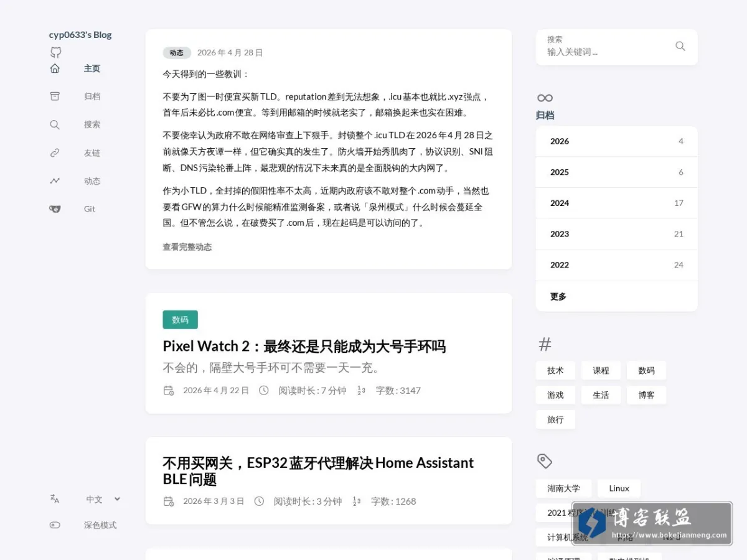The width and height of the screenshot is (747, 560).
Task: Click the trend line icon beside 动态
Action: click(55, 181)
